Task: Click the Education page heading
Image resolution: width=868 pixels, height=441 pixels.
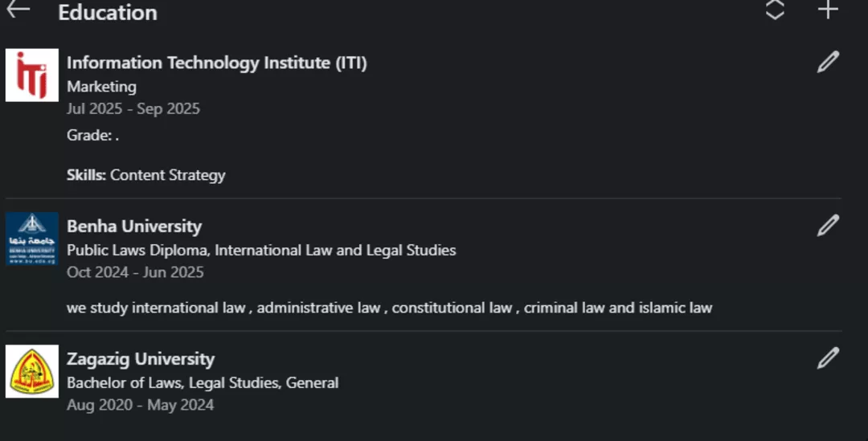Action: coord(107,13)
